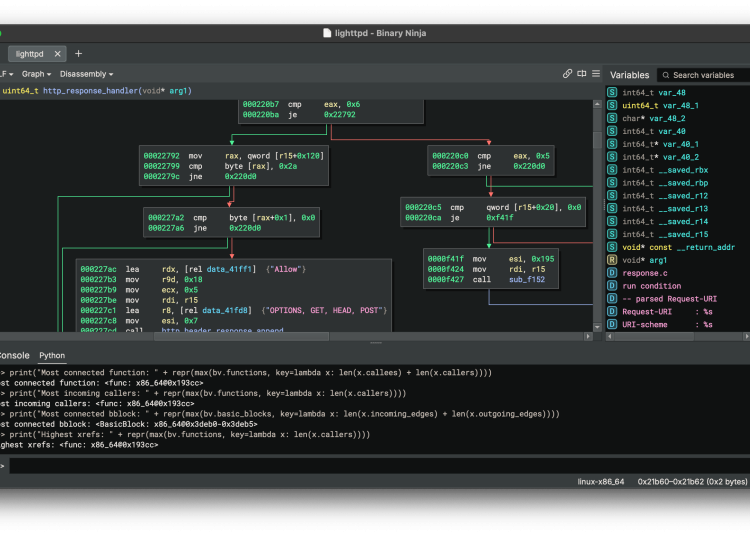Screen dimensions: 750x536
Task: Open the Graph view dropdown
Action: (38, 74)
